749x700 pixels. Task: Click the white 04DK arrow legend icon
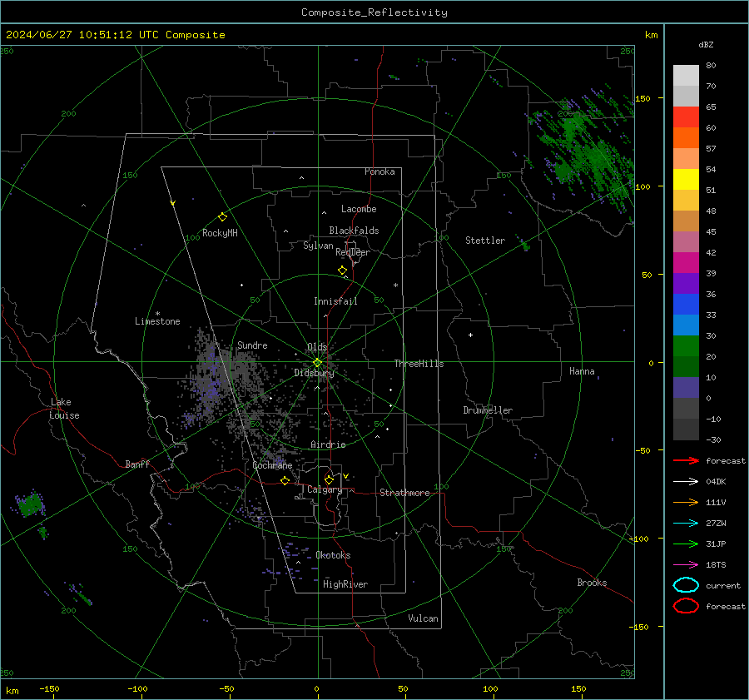686,481
